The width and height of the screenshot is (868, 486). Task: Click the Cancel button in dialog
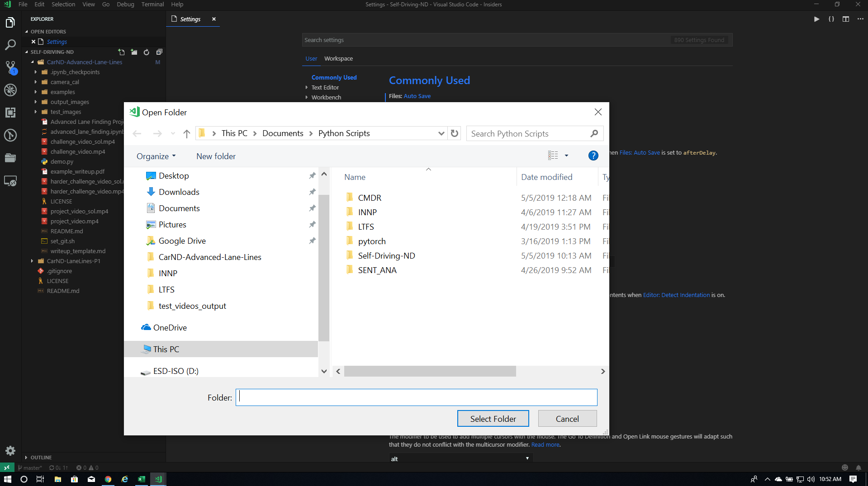(x=567, y=419)
